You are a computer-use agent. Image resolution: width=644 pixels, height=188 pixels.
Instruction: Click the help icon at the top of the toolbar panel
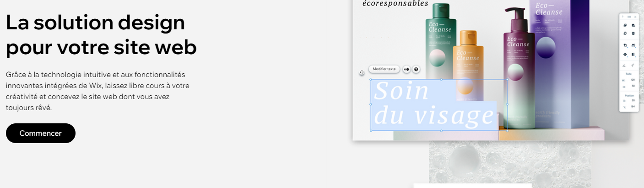[x=622, y=17]
